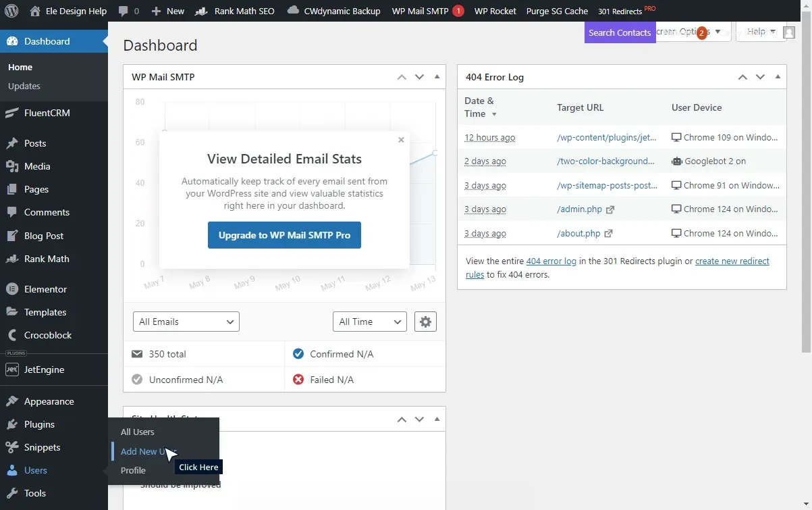Click the Rank Math SEO icon in the toolbar
Viewport: 812px width, 510px height.
[200, 10]
